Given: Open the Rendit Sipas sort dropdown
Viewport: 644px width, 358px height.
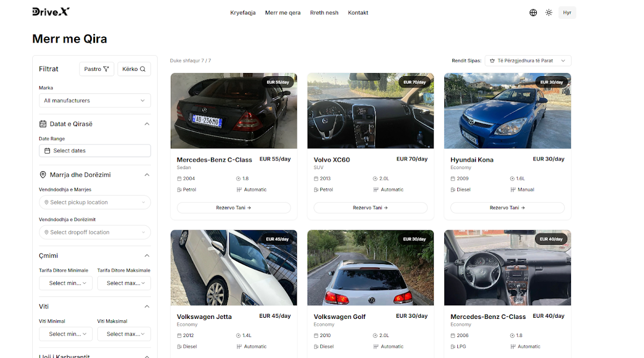Looking at the screenshot, I should pyautogui.click(x=528, y=61).
